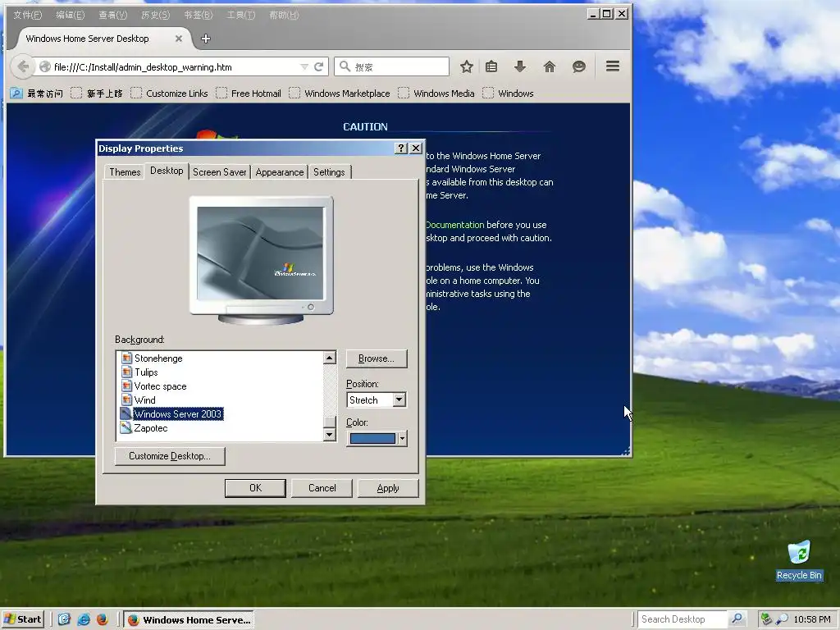Click the monitor wallpaper preview thumbnail
This screenshot has height=630, width=840.
pos(260,253)
